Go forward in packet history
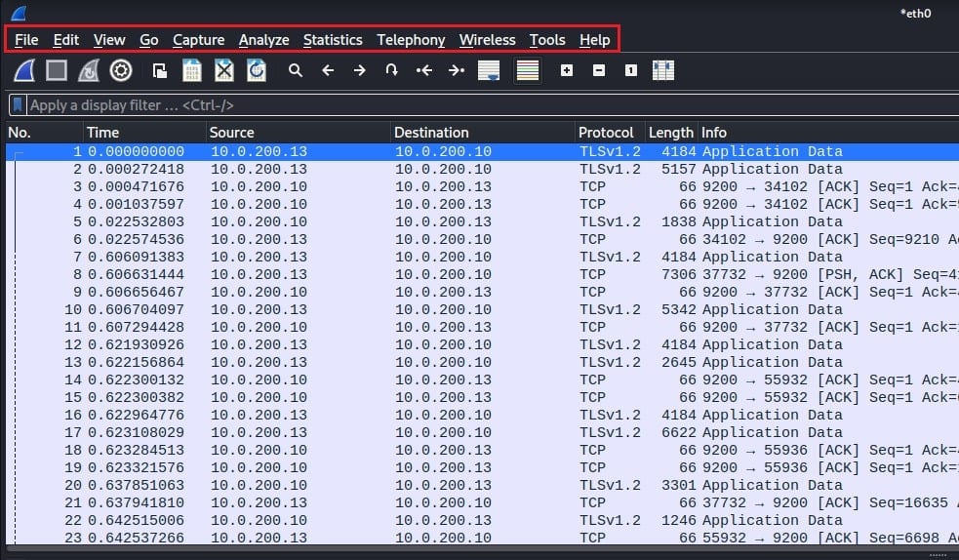 pos(360,71)
